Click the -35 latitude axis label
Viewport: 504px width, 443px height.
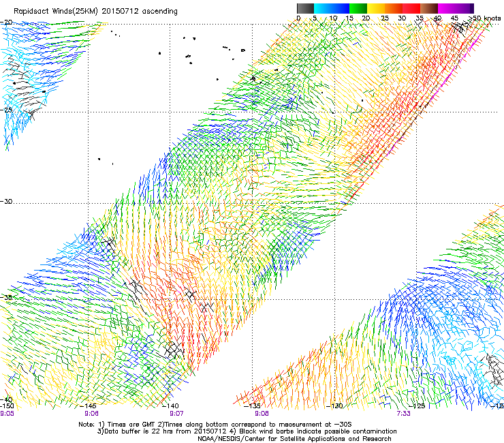tap(6, 297)
